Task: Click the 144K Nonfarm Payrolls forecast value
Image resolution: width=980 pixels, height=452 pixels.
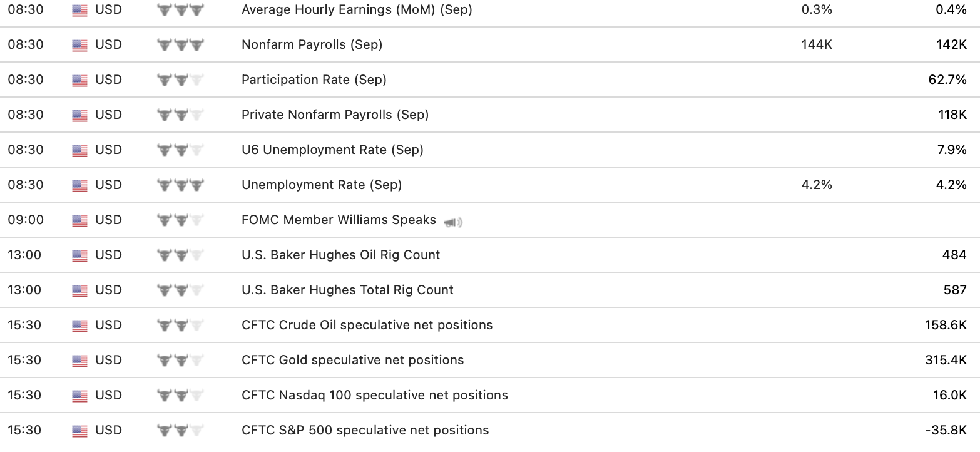Action: click(x=817, y=44)
